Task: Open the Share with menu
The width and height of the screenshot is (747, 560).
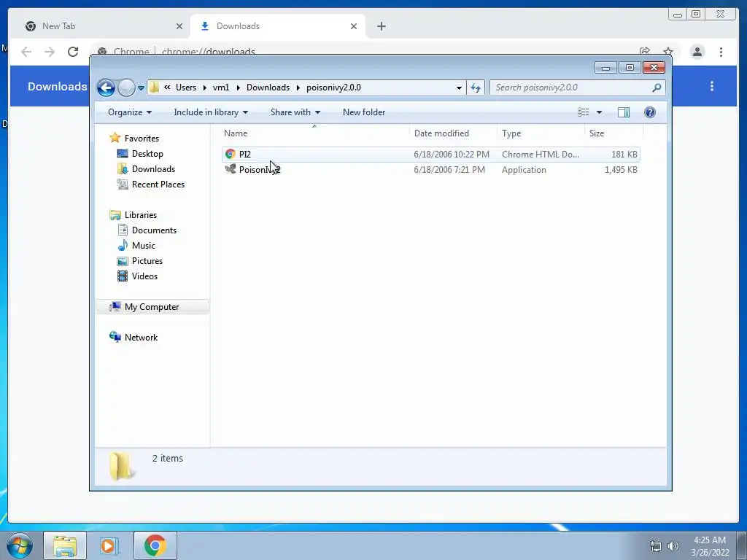Action: (295, 112)
